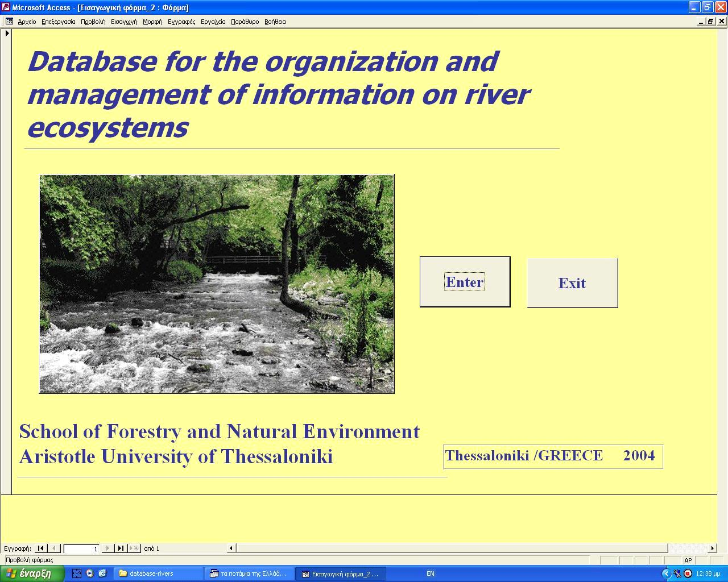Click the horizontal scrollbar left arrow
This screenshot has width=728, height=582.
pos(231,548)
